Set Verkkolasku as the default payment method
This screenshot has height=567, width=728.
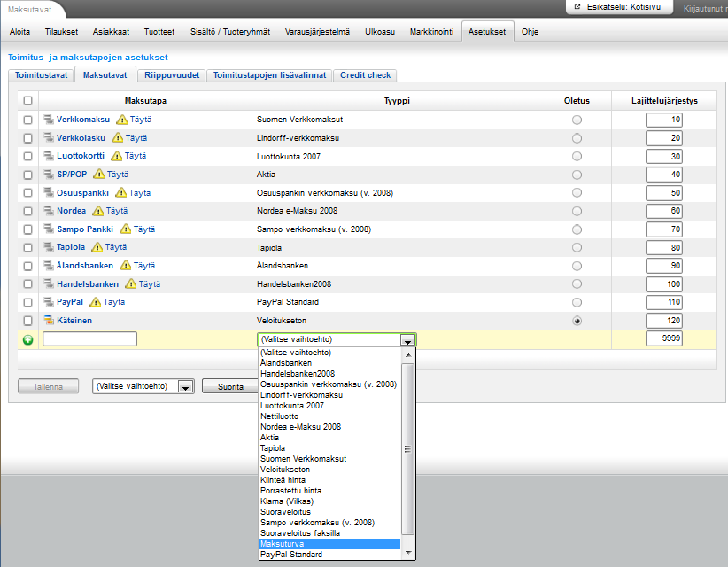pyautogui.click(x=577, y=138)
